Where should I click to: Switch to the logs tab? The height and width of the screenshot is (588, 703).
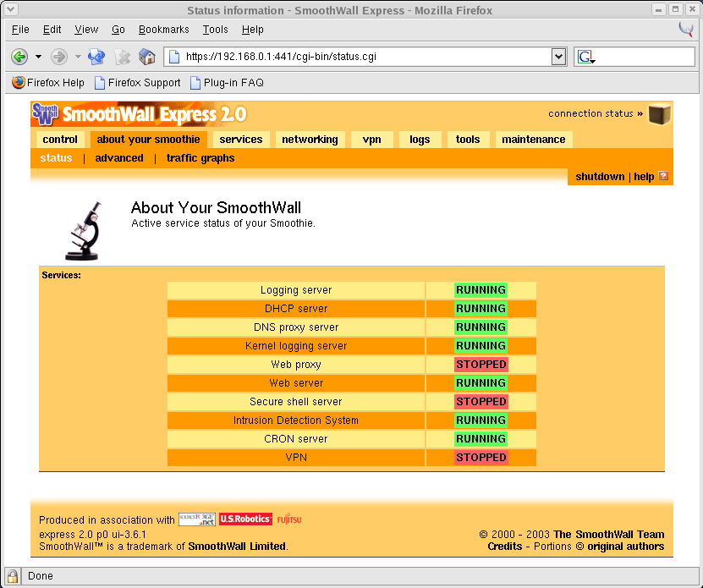[x=420, y=140]
